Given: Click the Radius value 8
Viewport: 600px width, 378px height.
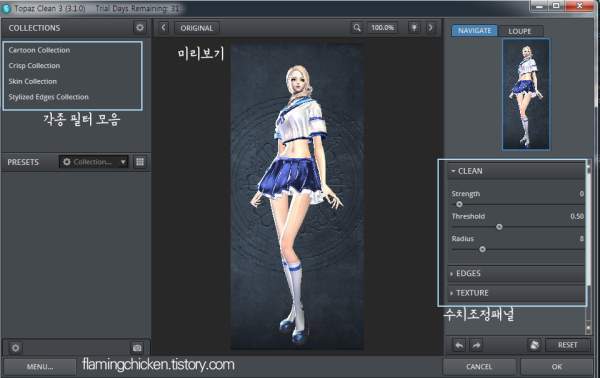Looking at the screenshot, I should click(582, 238).
